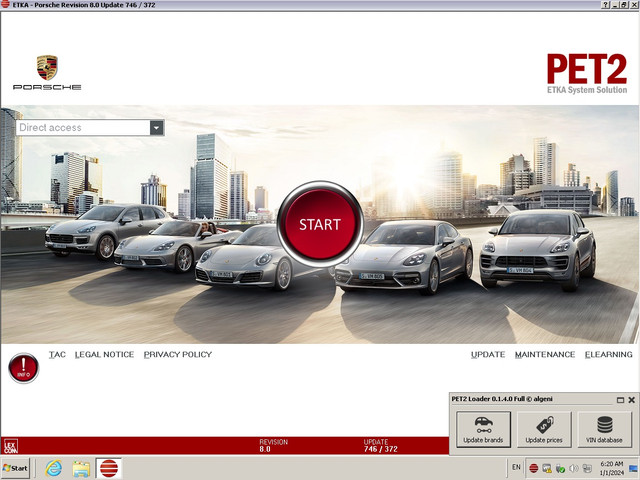Open the red INFO exclamation icon
This screenshot has width=640, height=480.
[x=24, y=368]
